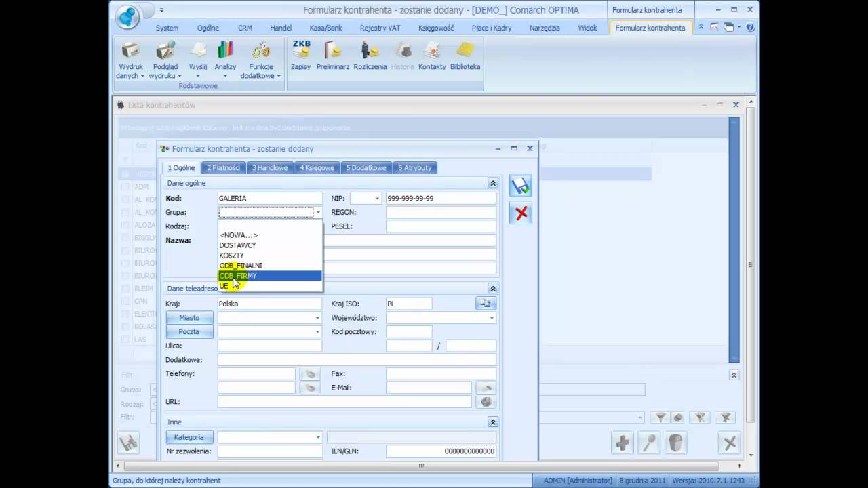Open the Handel ribbon menu
Viewport: 868px width, 488px height.
click(x=281, y=28)
